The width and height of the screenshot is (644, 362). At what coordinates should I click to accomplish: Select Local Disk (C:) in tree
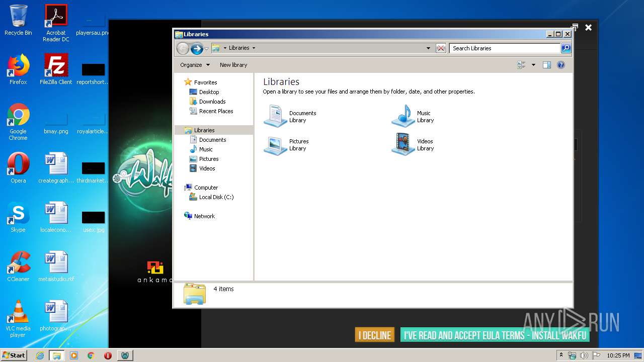click(216, 197)
